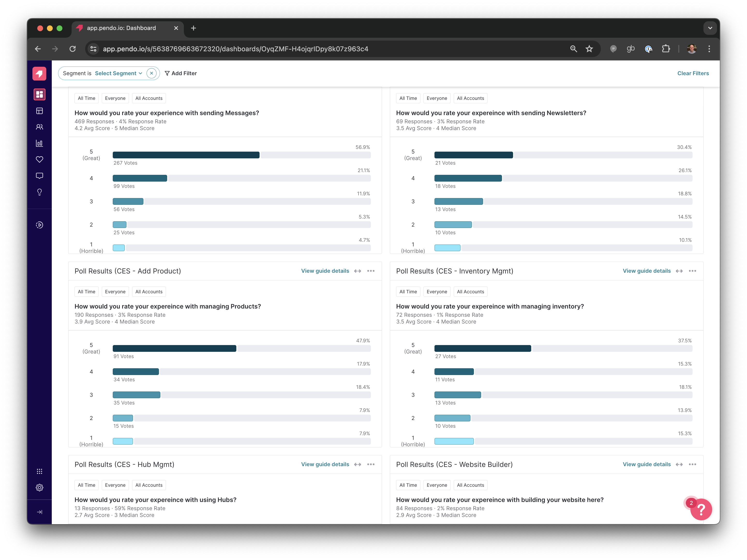Click the 5 (Great) bar in Messages poll
Image resolution: width=747 pixels, height=560 pixels.
[x=186, y=155]
